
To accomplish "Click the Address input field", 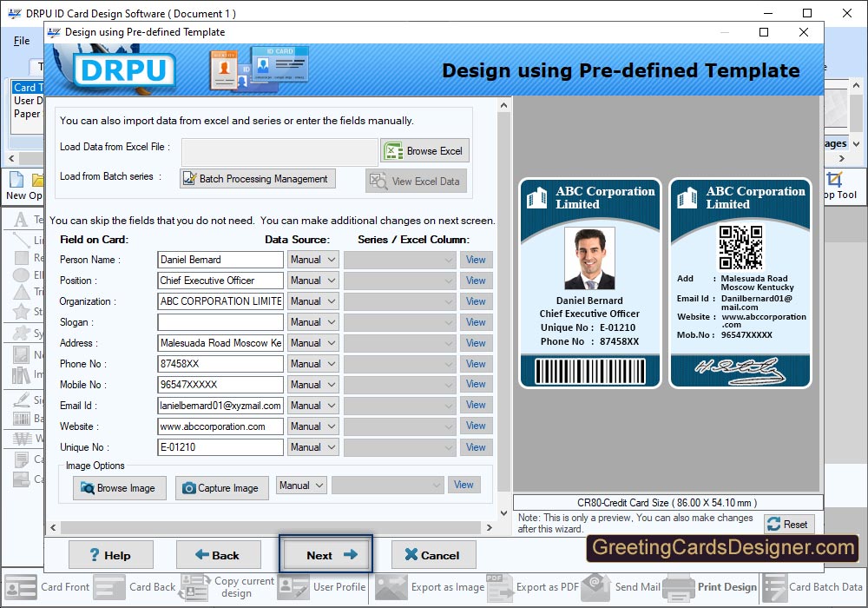I will pos(220,343).
